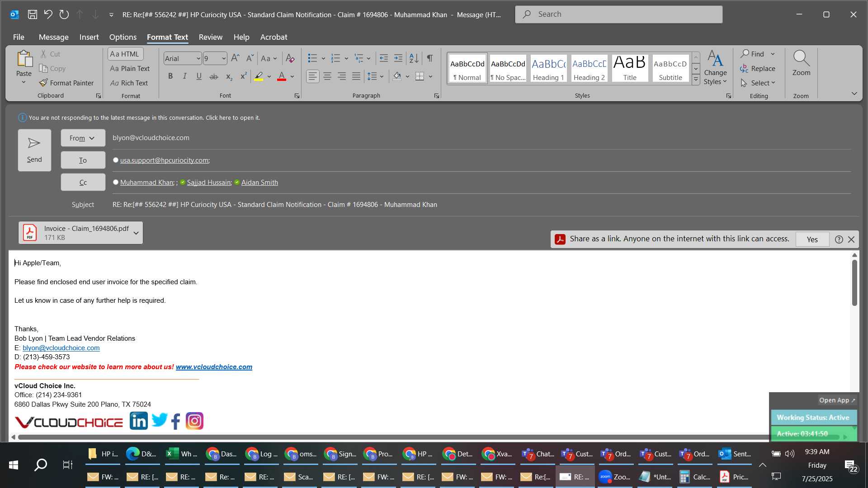Image resolution: width=868 pixels, height=488 pixels.
Task: Switch to the Acrobat ribbon tab
Action: pyautogui.click(x=274, y=37)
